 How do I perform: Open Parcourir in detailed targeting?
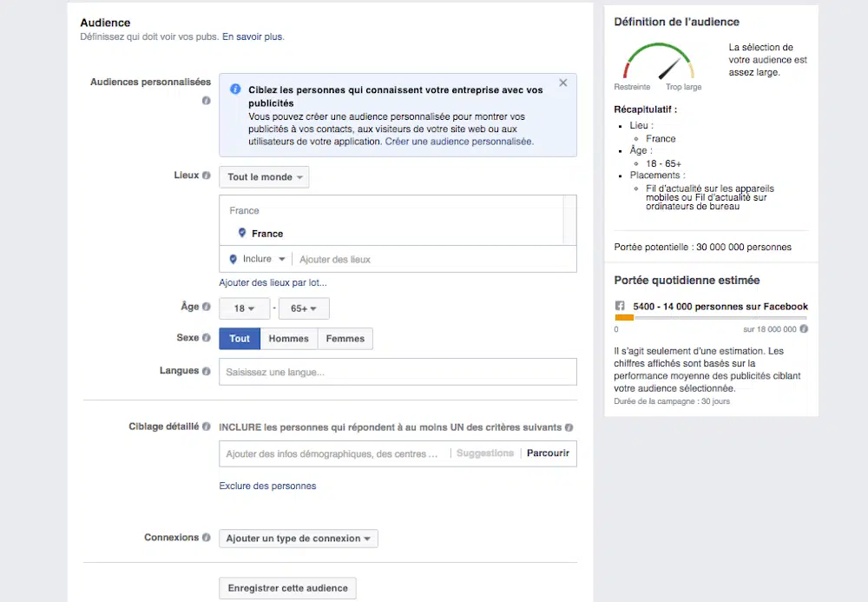point(548,453)
